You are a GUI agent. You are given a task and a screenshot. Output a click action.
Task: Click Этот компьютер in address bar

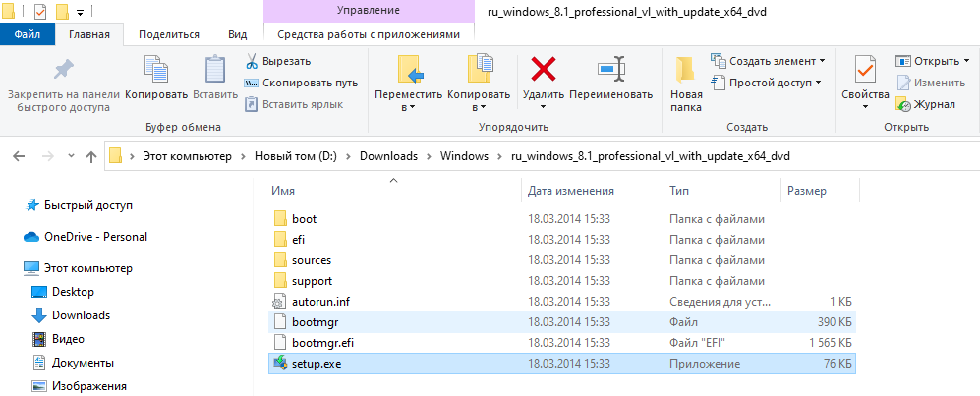pyautogui.click(x=187, y=156)
